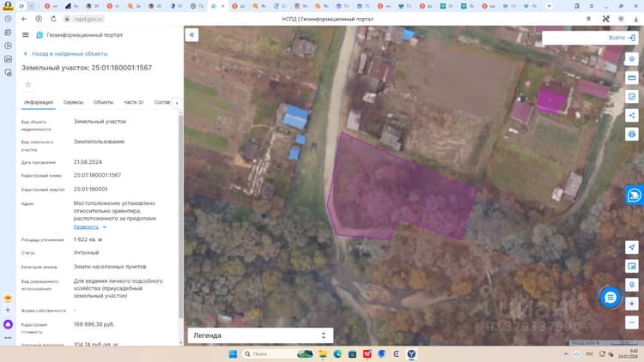The image size is (644, 362).
Task: Open File Explorer from taskbar
Action: click(x=323, y=353)
